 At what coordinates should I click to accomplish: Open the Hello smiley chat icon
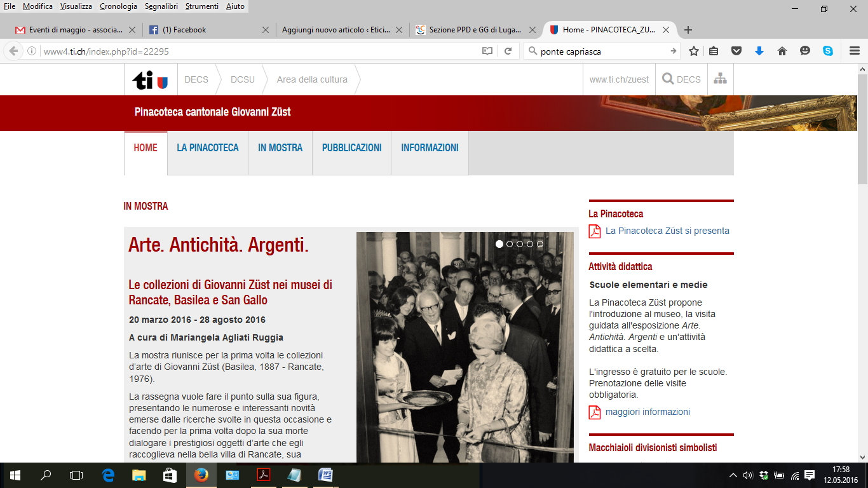(805, 51)
